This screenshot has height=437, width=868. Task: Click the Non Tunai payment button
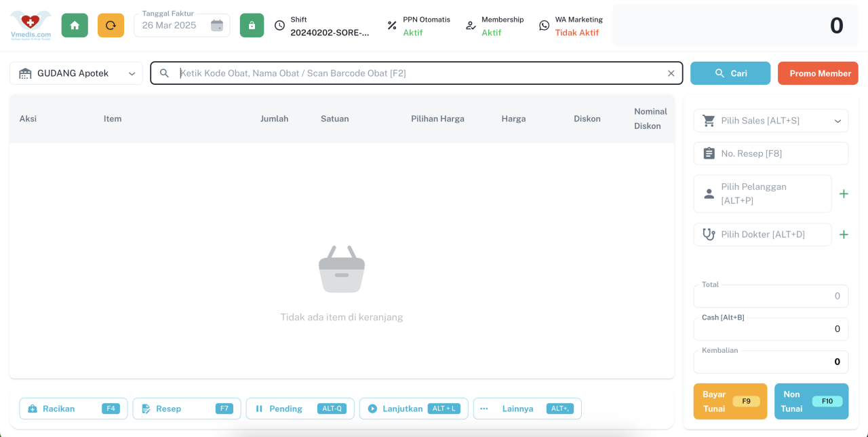(x=811, y=402)
